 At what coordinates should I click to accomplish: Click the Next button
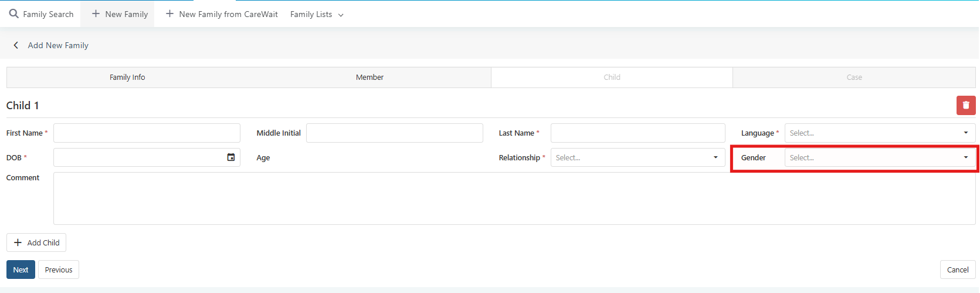tap(21, 270)
